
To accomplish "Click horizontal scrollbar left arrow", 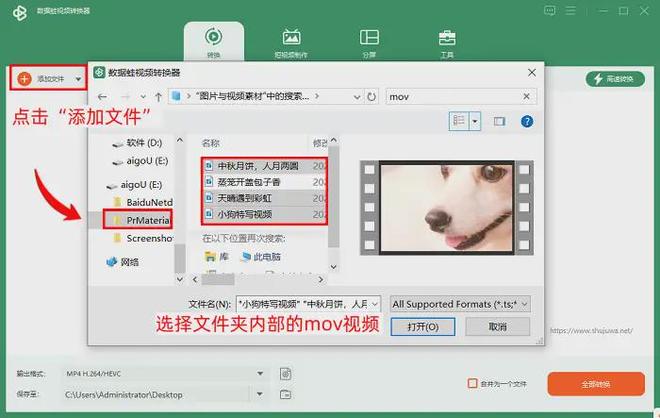I will pyautogui.click(x=194, y=279).
